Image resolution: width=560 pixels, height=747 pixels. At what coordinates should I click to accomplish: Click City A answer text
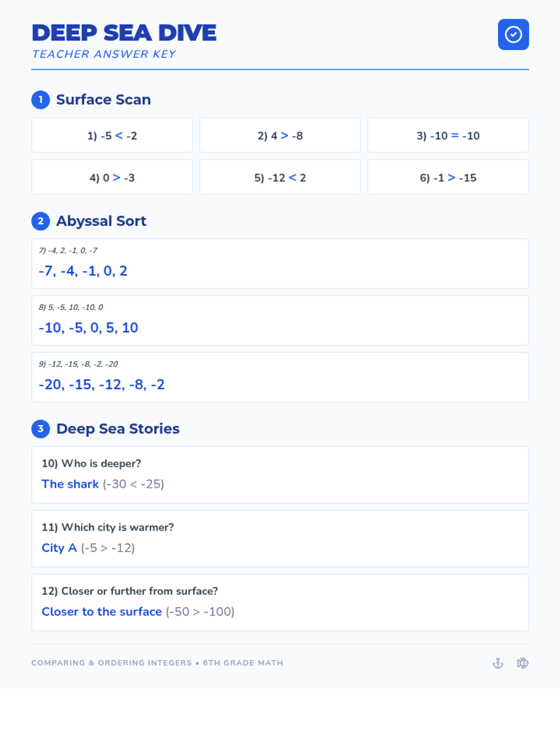pyautogui.click(x=59, y=548)
